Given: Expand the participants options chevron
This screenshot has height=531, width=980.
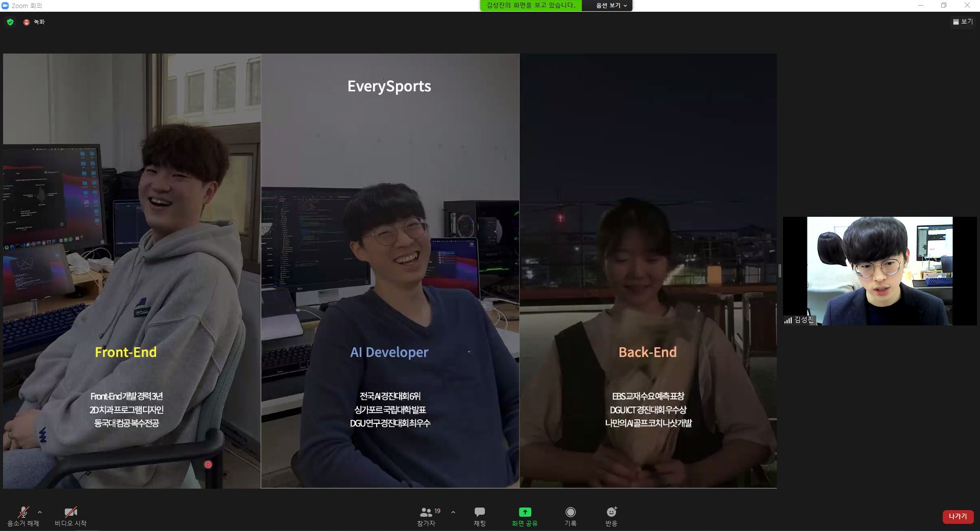Looking at the screenshot, I should click(x=453, y=512).
